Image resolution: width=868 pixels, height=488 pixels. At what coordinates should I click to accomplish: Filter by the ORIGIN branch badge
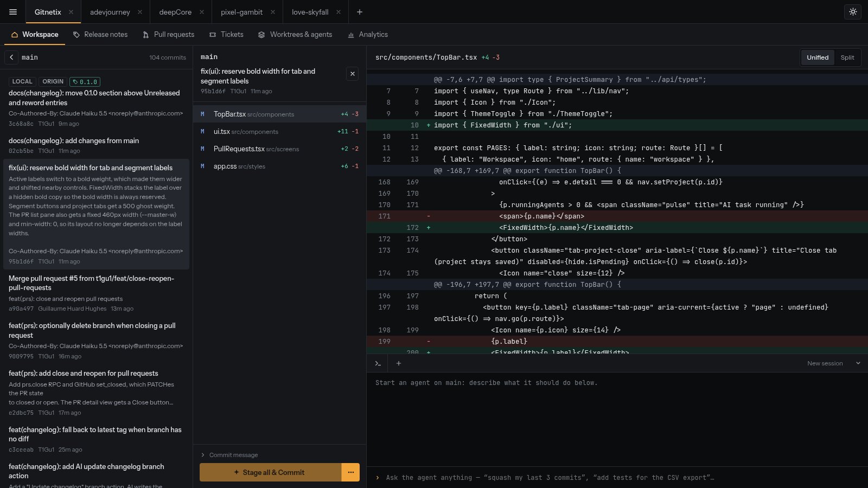pyautogui.click(x=53, y=81)
